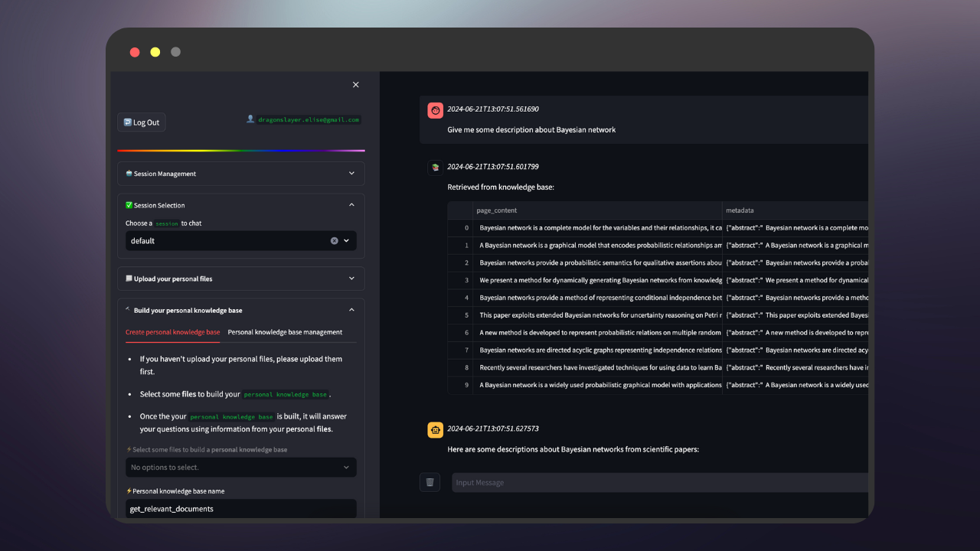Click the Input Message text field
The height and width of the screenshot is (551, 980).
(x=658, y=482)
